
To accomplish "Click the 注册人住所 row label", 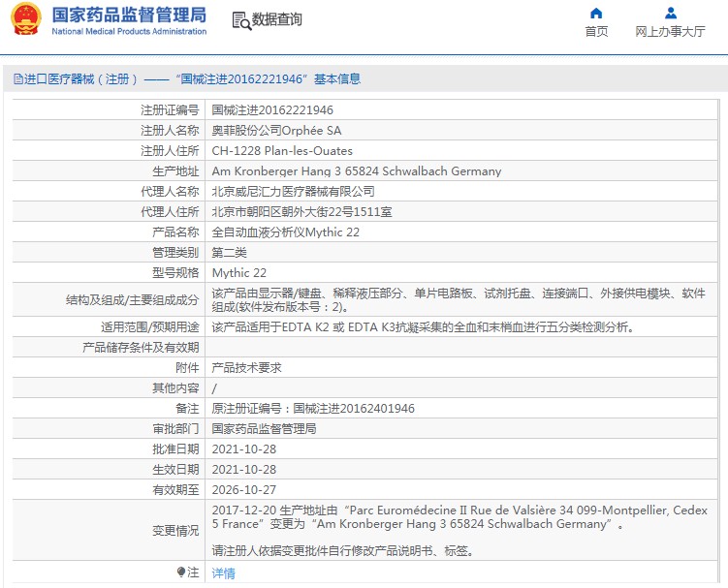I will click(170, 151).
